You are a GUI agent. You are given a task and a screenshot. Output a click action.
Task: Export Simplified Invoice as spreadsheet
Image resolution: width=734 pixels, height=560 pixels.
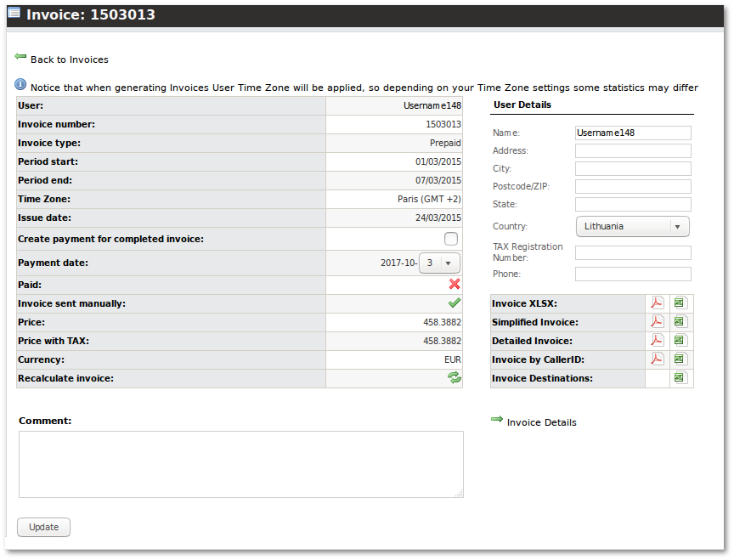680,322
